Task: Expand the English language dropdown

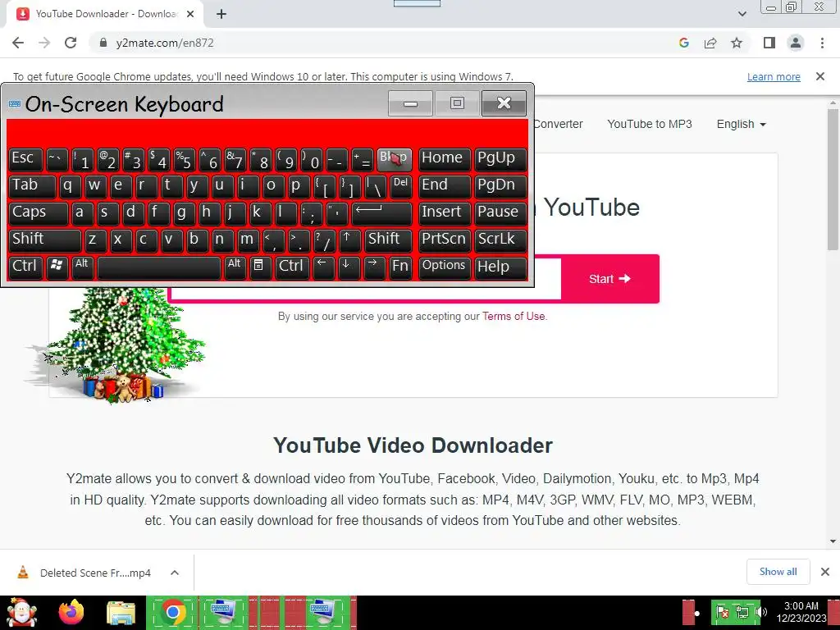Action: pyautogui.click(x=742, y=124)
